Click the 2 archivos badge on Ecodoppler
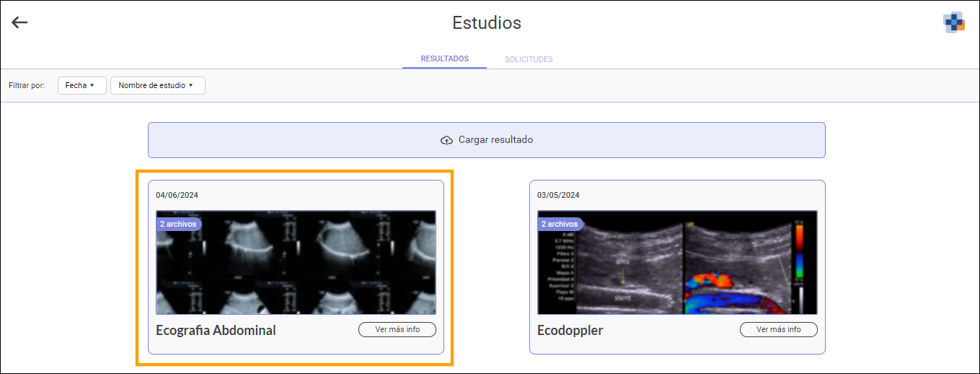980x374 pixels. pyautogui.click(x=560, y=224)
